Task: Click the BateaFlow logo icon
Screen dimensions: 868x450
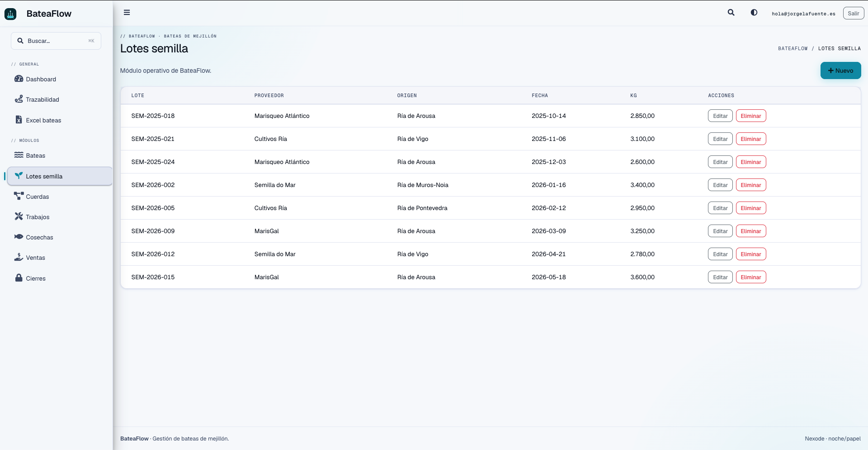Action: 10,14
